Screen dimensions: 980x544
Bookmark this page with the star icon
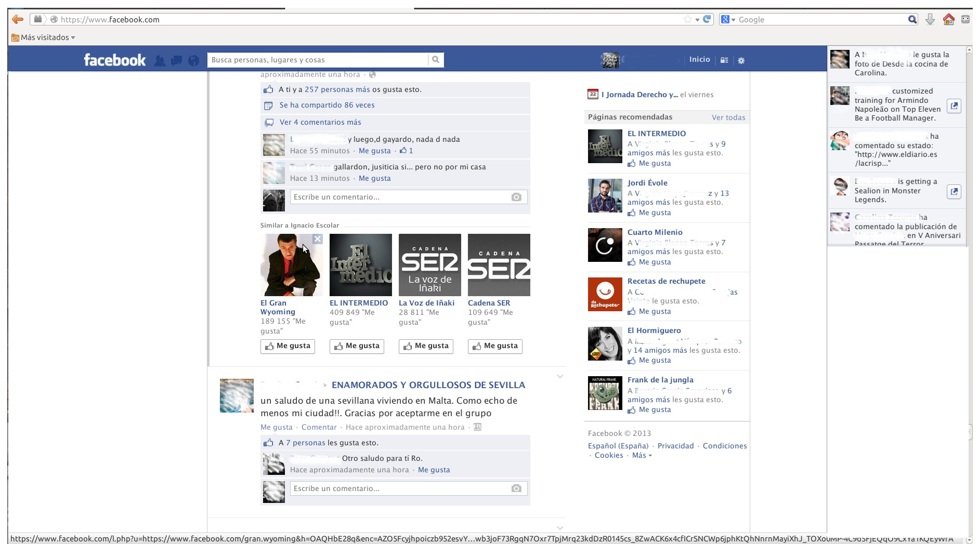688,19
